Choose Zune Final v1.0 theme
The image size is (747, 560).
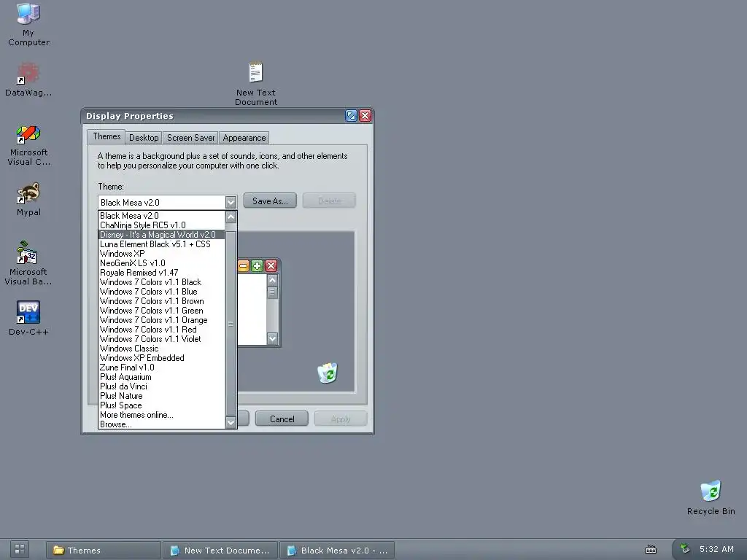[161, 367]
